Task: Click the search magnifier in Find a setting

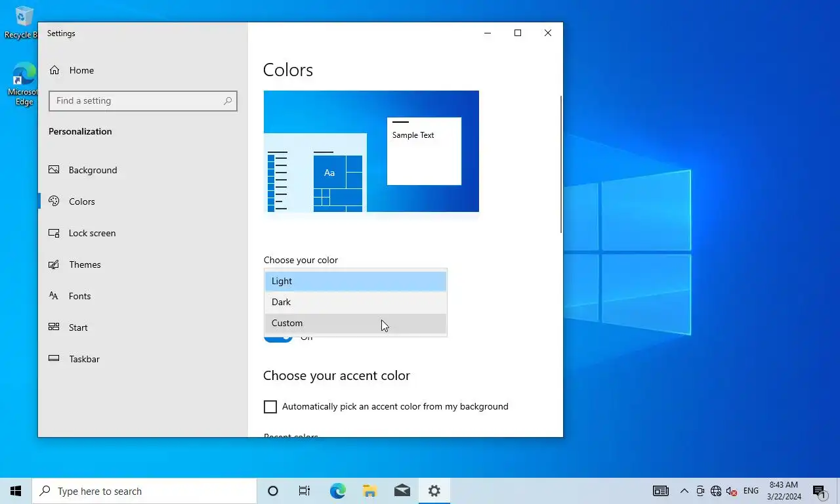Action: (x=228, y=101)
